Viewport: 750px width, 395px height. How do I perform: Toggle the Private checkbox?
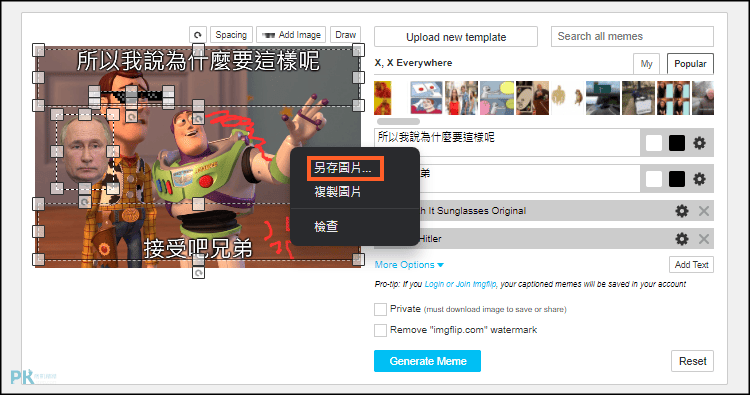[380, 309]
